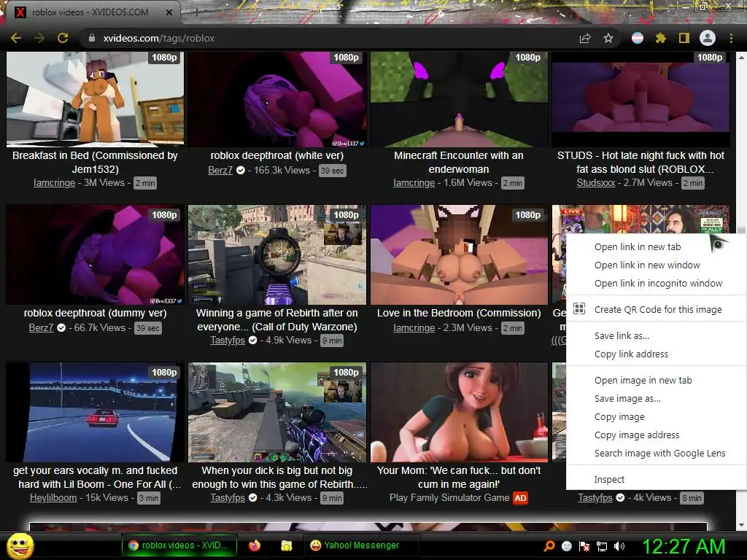747x560 pixels.
Task: Open the Heylilboom uploader link
Action: point(53,497)
